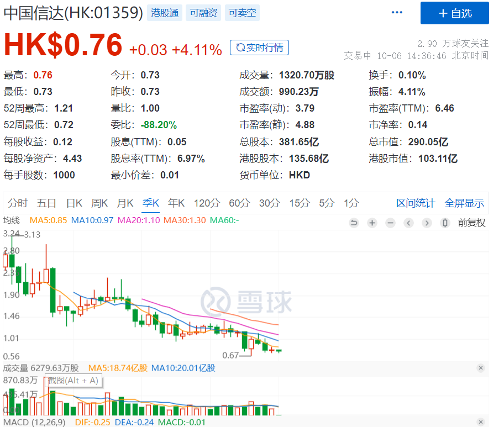Click the 每股净资产 4.43 value

tap(72, 159)
